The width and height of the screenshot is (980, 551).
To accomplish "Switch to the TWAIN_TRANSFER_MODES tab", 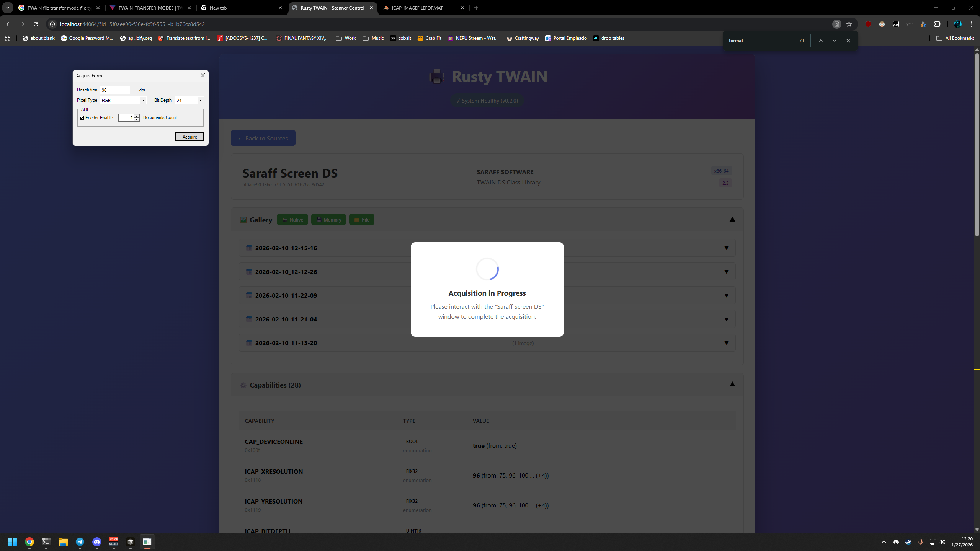I will point(150,8).
